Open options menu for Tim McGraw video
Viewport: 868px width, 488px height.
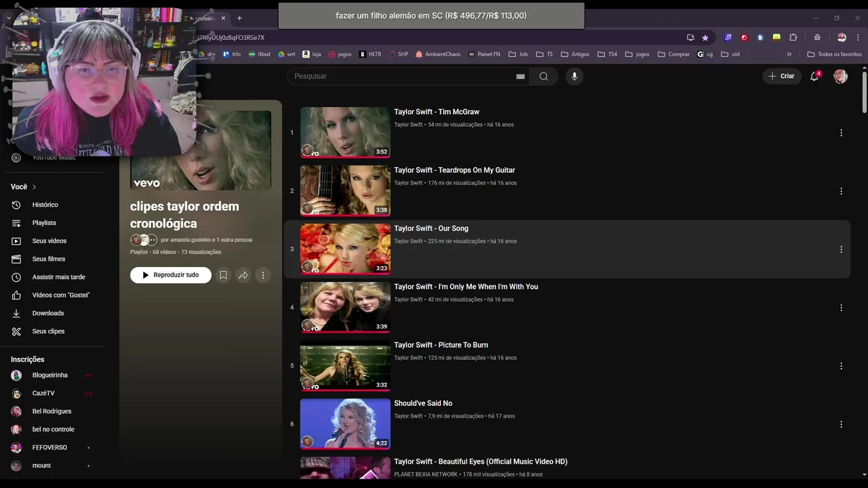pyautogui.click(x=841, y=133)
